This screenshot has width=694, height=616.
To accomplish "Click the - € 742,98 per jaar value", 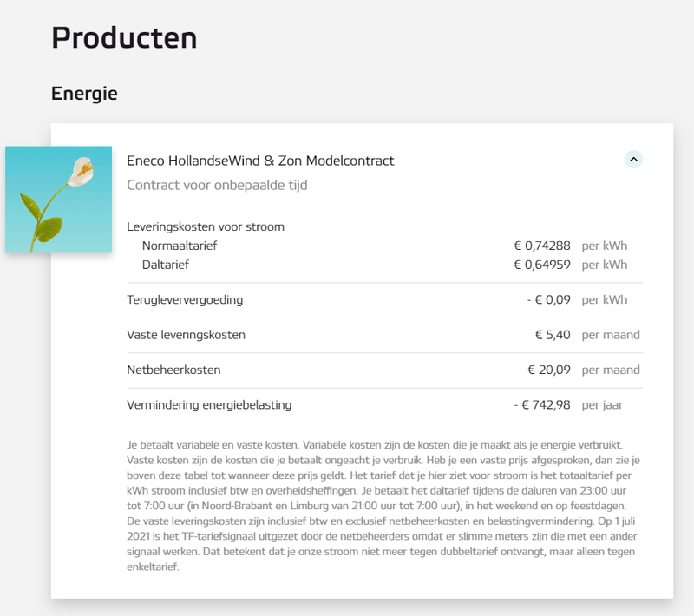I will tap(541, 404).
